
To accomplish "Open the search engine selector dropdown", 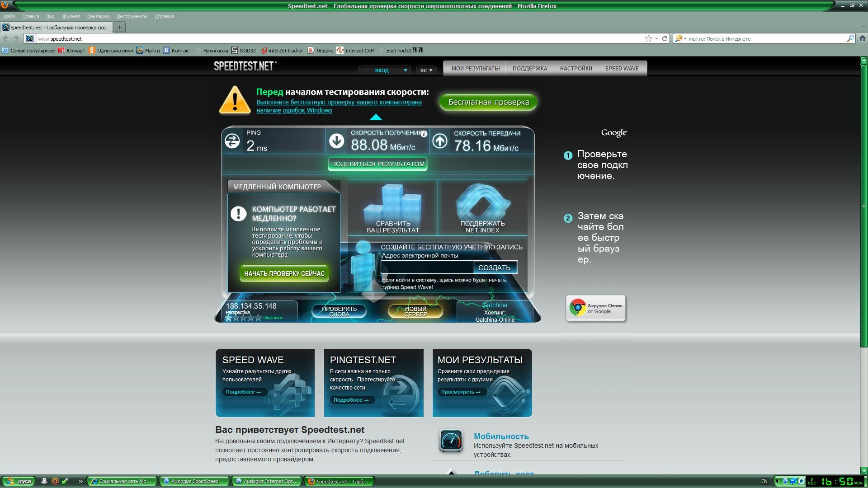I will click(x=680, y=38).
